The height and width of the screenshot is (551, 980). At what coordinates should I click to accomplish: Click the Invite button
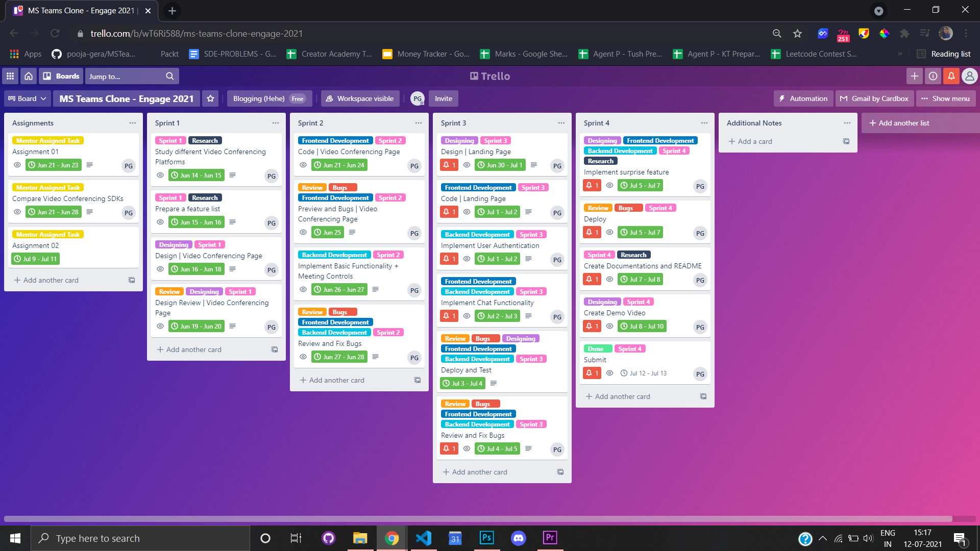pyautogui.click(x=443, y=98)
